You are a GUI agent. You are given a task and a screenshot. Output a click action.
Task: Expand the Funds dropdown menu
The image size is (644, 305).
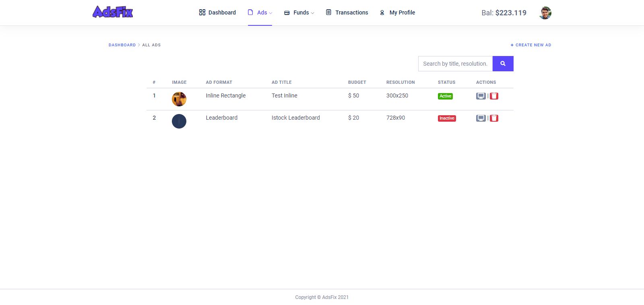(299, 12)
